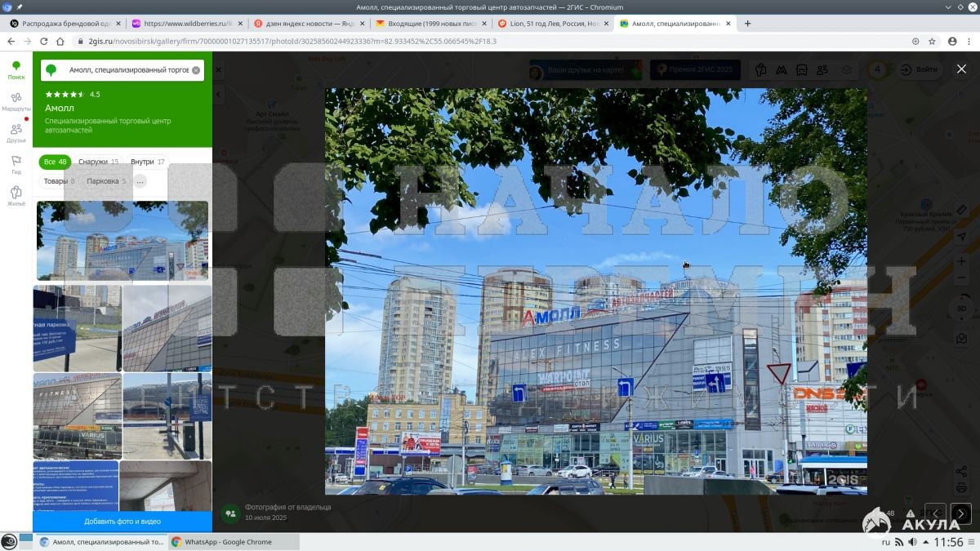Image resolution: width=980 pixels, height=551 pixels.
Task: Select the map ruler tool
Action: 961,210
